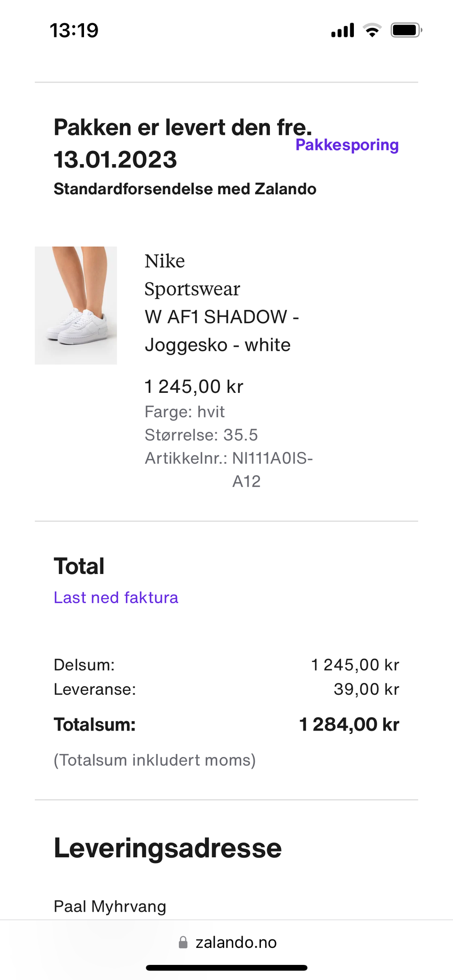Tap the Totalsum amount 1 284,00 kr

349,724
